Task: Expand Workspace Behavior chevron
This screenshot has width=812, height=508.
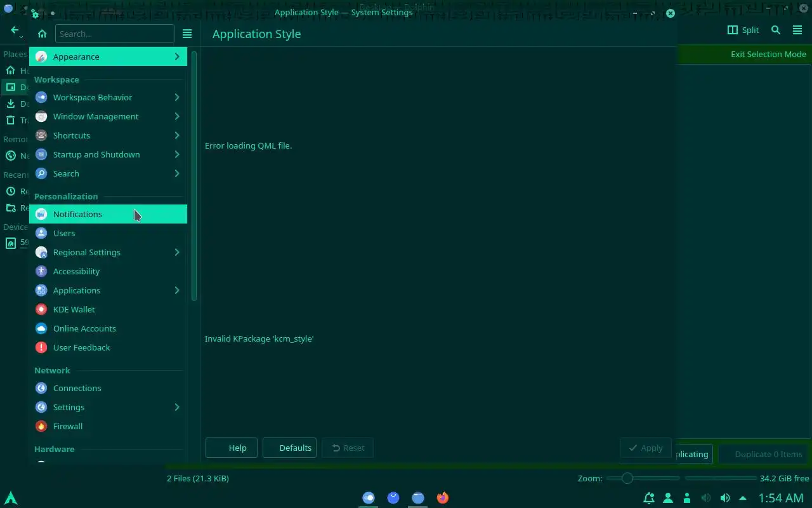Action: point(177,97)
